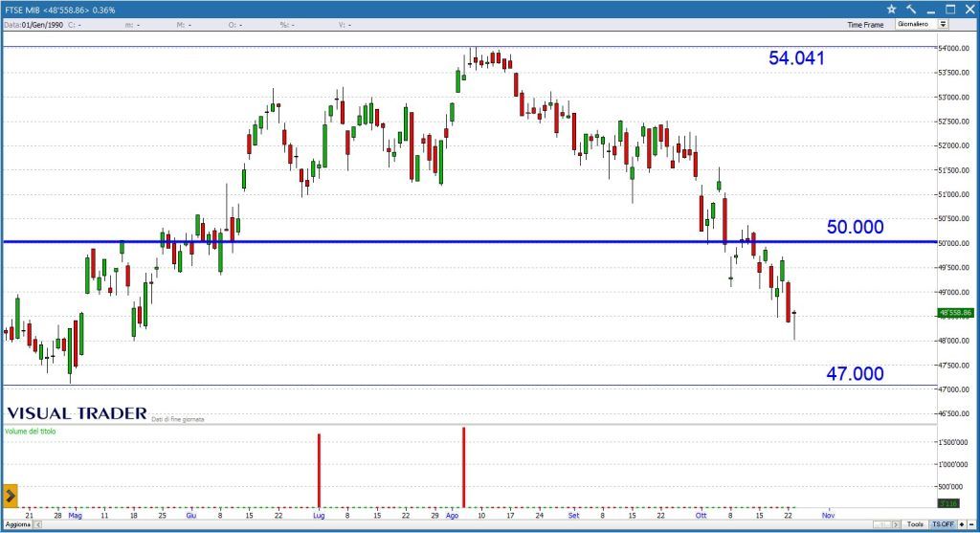Click the Ott label on time axis

coord(702,516)
